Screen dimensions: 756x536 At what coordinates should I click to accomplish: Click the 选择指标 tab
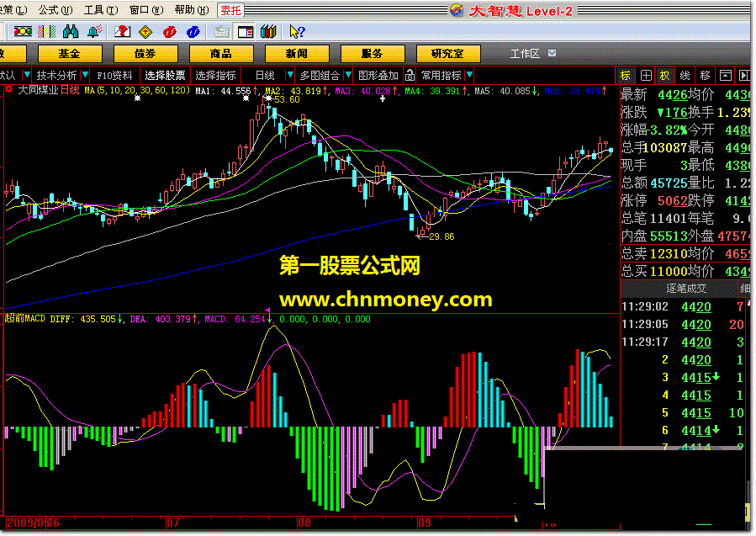[215, 75]
